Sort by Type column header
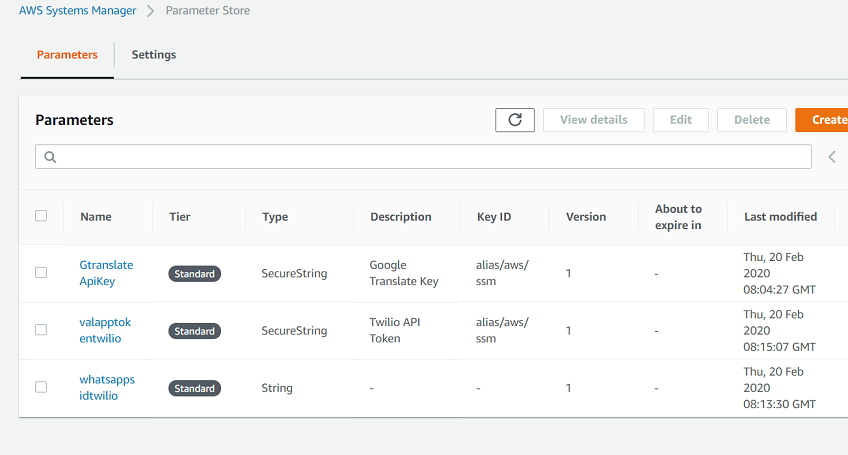The width and height of the screenshot is (848, 455). [x=275, y=216]
